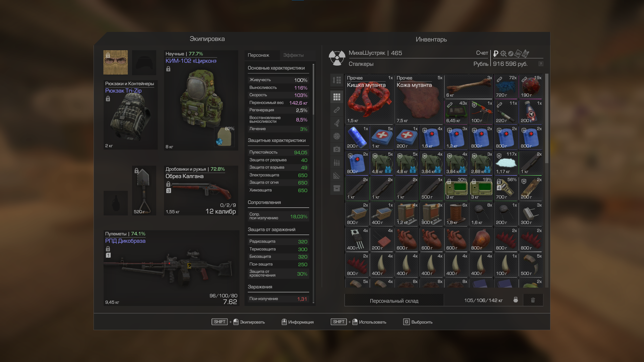Select the round chain-link currency icon
The width and height of the screenshot is (644, 362).
pos(511,54)
